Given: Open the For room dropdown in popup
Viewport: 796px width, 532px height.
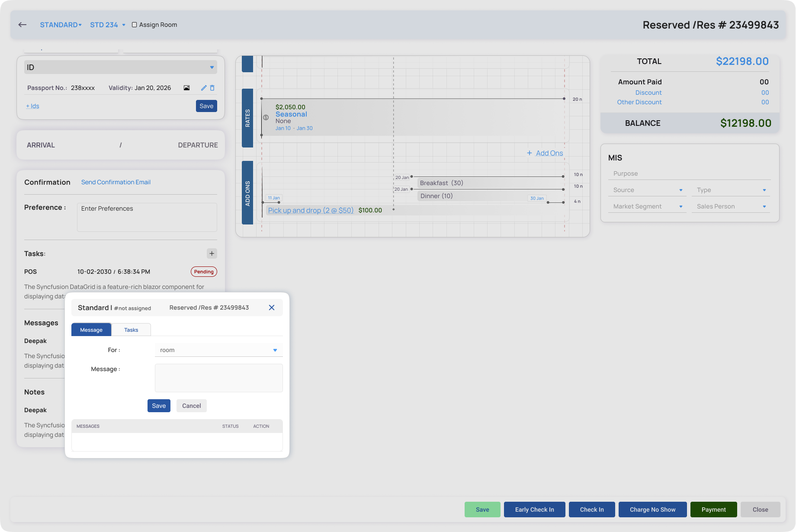Looking at the screenshot, I should pyautogui.click(x=219, y=350).
